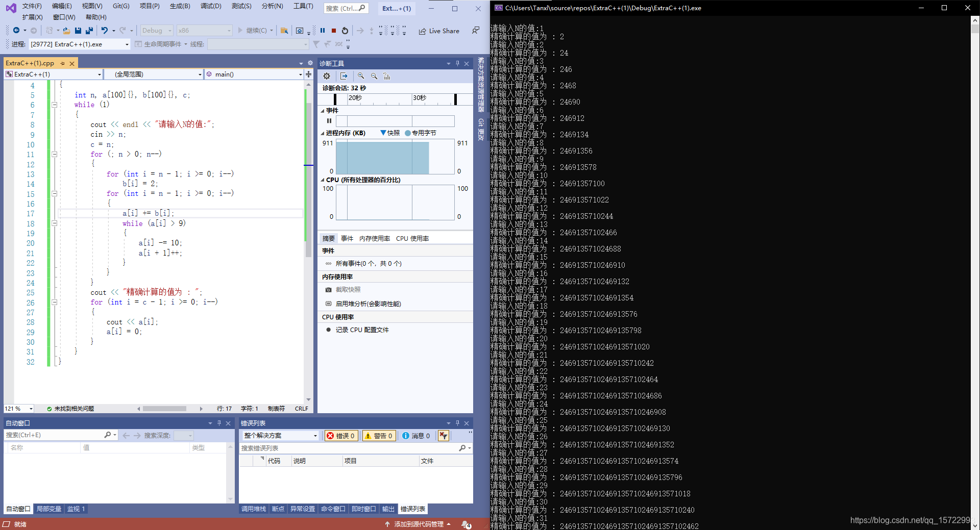This screenshot has height=530, width=980.
Task: Open editor tab settings gear icon
Action: pyautogui.click(x=310, y=63)
